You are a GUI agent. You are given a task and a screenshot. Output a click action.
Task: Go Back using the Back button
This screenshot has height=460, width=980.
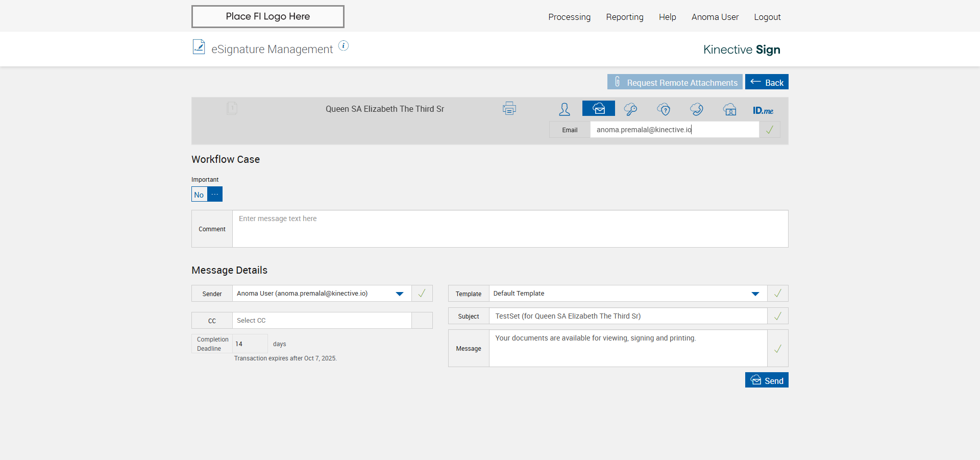click(767, 82)
